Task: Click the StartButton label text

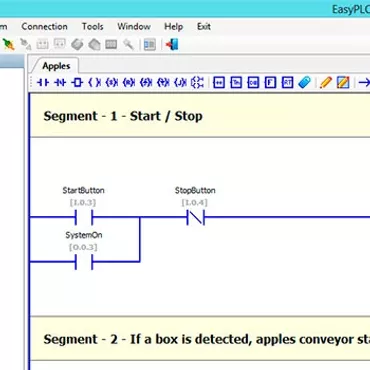Action: (84, 191)
